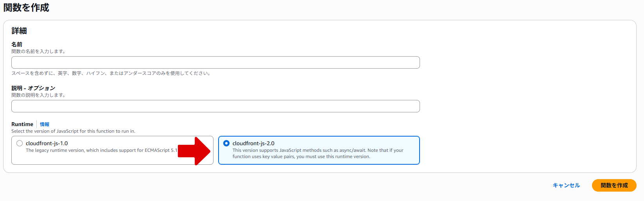
Task: Click the 名前 field label
Action: point(17,44)
